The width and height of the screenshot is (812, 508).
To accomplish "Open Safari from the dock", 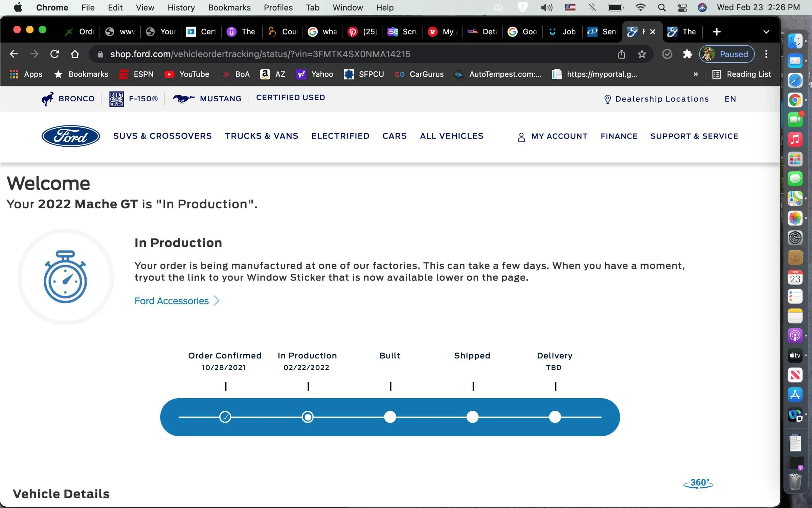I will point(795,80).
